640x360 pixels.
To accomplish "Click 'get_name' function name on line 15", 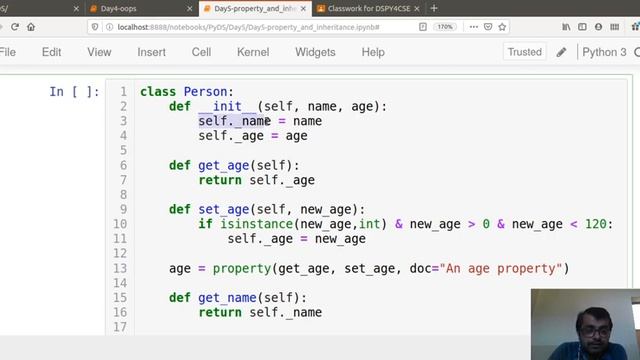I will [227, 298].
